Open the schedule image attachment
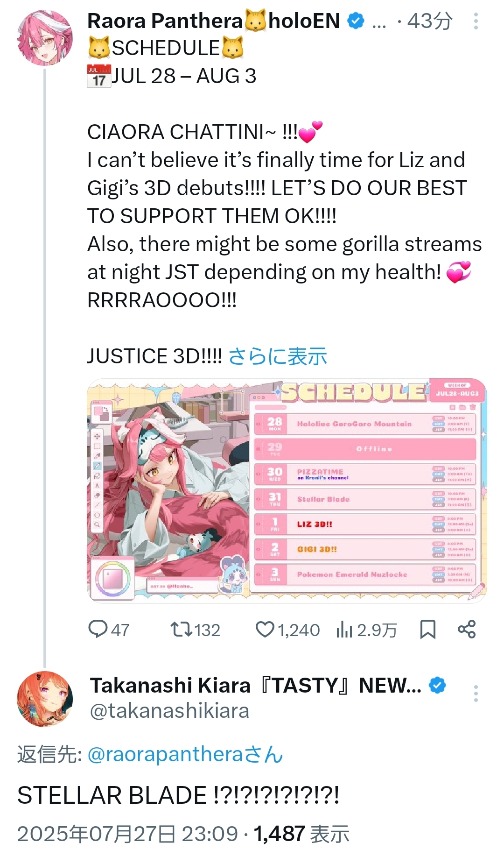The image size is (504, 857). tap(287, 491)
